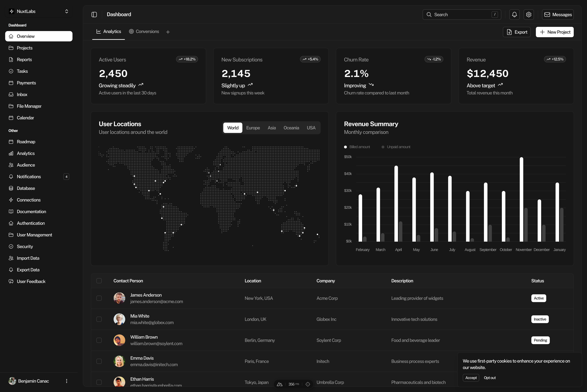
Task: Expand the NuxtLabs team switcher
Action: (x=39, y=11)
